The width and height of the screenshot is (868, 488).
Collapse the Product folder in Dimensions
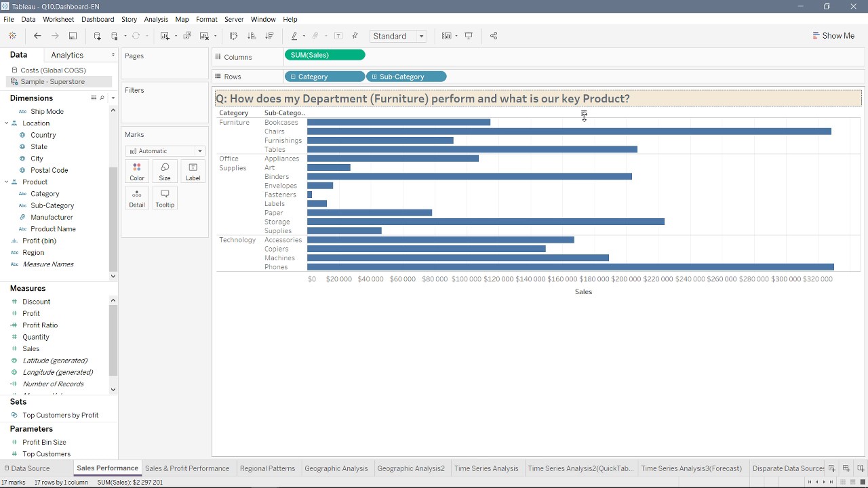tap(6, 182)
